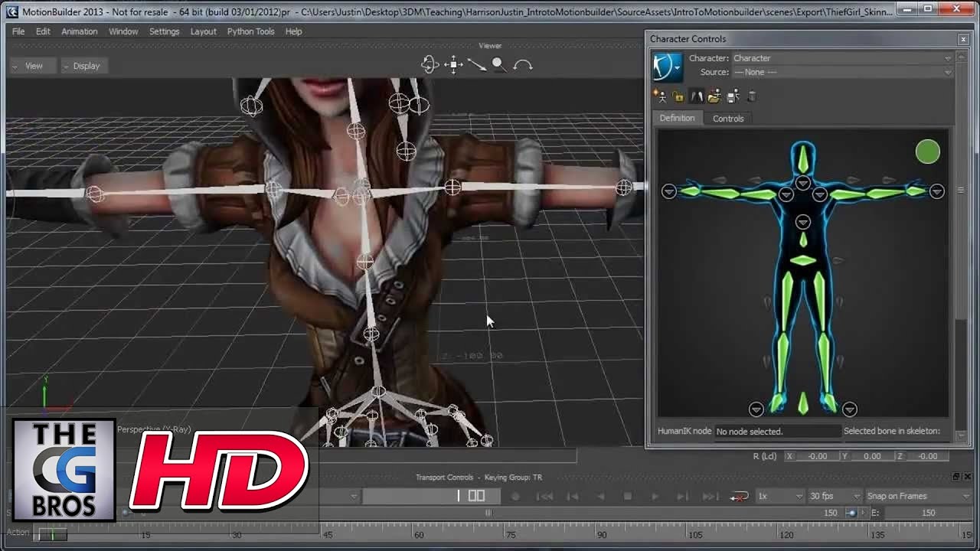Select the green head bone on figure
The width and height of the screenshot is (980, 551).
tap(802, 159)
